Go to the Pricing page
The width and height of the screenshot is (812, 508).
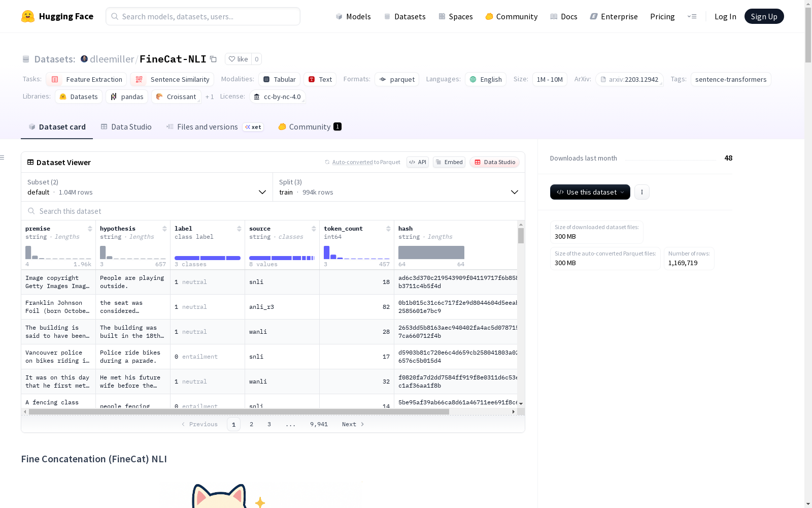click(662, 16)
